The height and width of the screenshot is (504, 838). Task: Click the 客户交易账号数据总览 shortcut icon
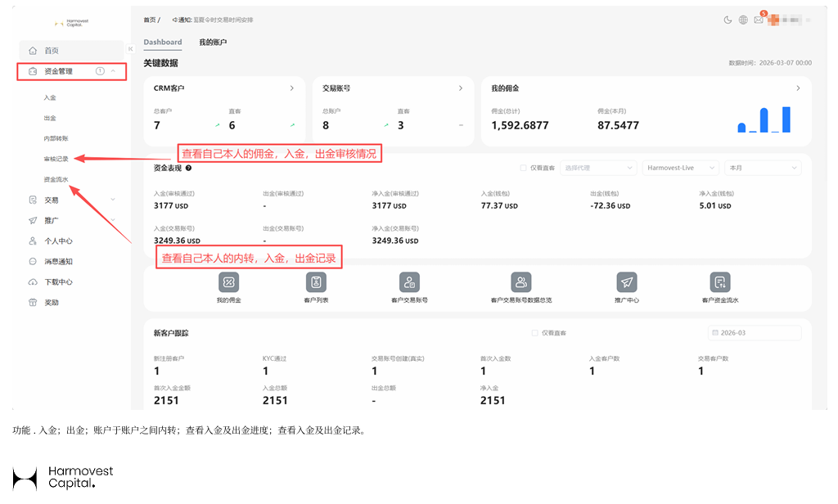pyautogui.click(x=521, y=282)
